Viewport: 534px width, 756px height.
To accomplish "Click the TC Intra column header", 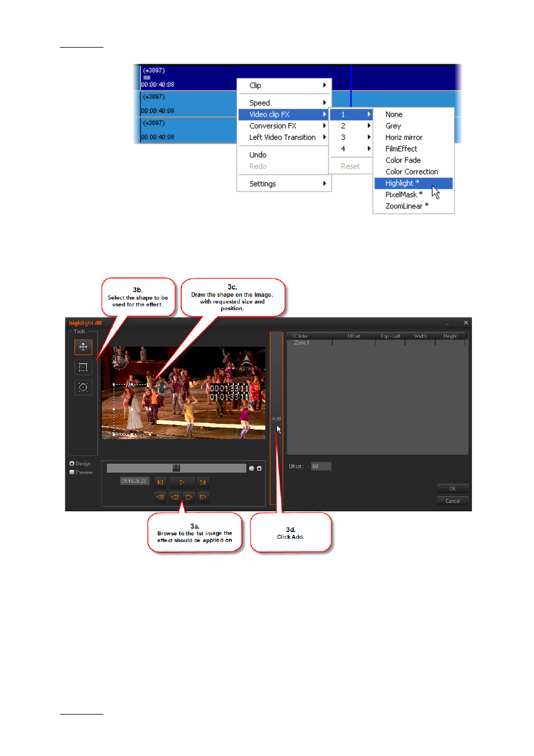I will (310, 336).
